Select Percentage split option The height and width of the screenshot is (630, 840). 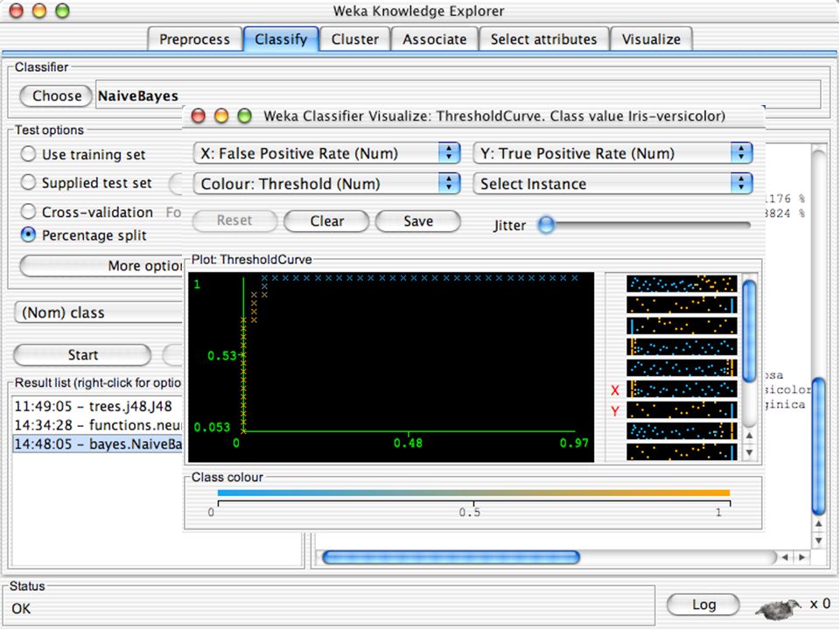(x=83, y=234)
